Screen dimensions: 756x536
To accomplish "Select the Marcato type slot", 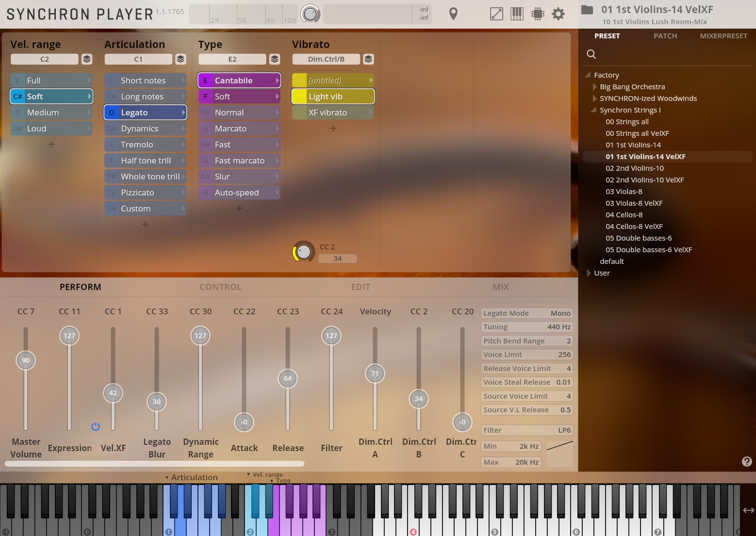I will click(x=239, y=129).
